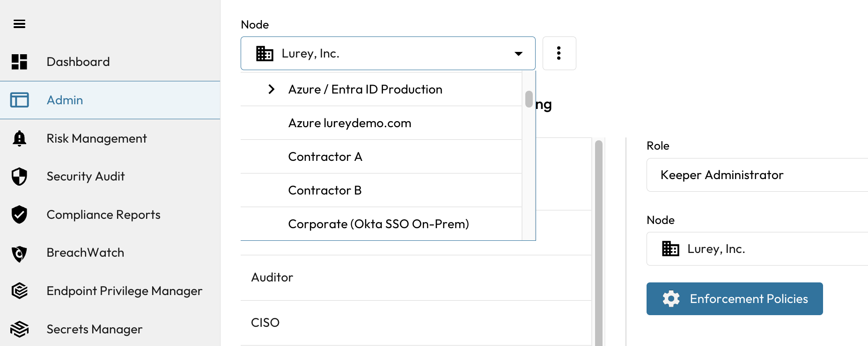Image resolution: width=868 pixels, height=346 pixels.
Task: Click the Secrets Manager layers icon
Action: pos(19,329)
